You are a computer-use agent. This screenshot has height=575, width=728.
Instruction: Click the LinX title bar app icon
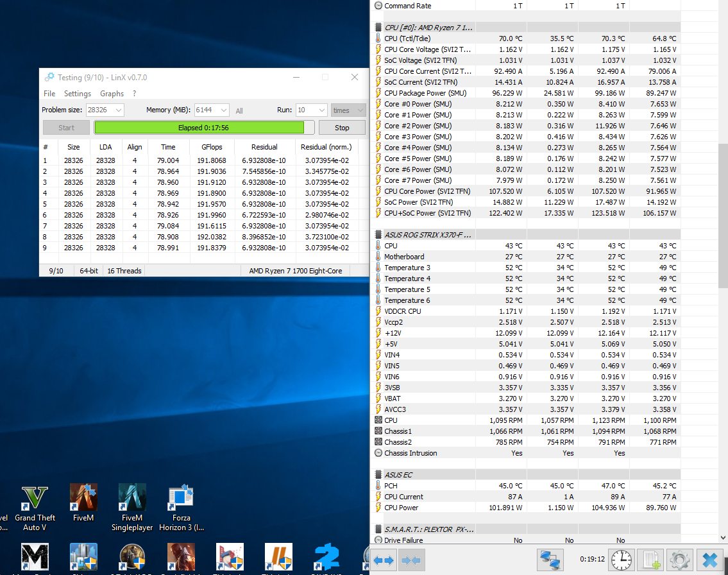coord(49,77)
